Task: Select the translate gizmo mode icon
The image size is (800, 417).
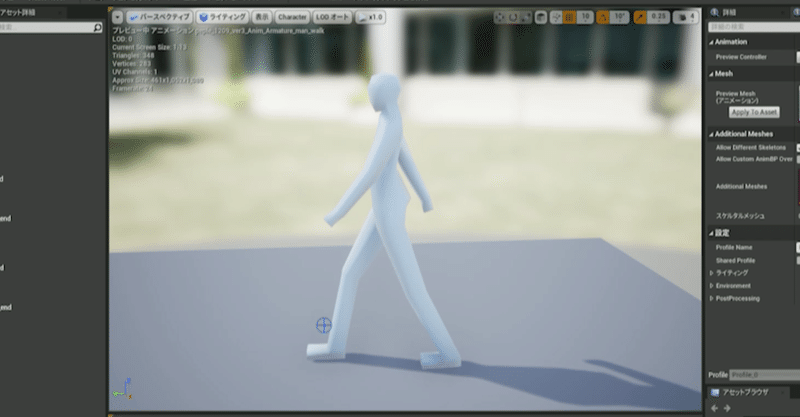Action: (x=499, y=17)
